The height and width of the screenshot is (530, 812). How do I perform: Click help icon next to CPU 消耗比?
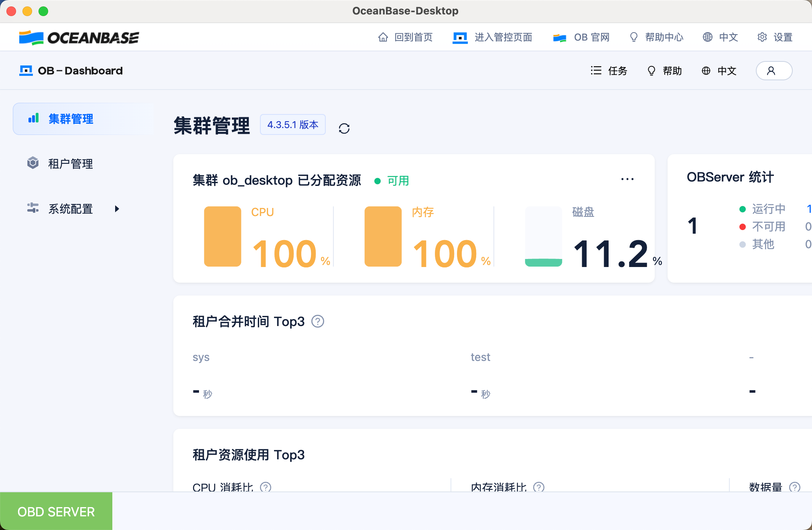[x=266, y=487]
